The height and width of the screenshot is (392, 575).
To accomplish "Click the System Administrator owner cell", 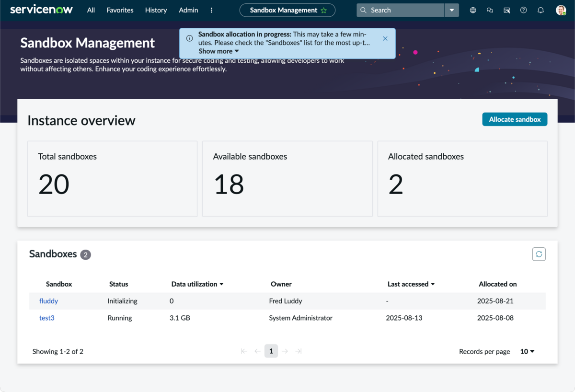I will click(300, 318).
